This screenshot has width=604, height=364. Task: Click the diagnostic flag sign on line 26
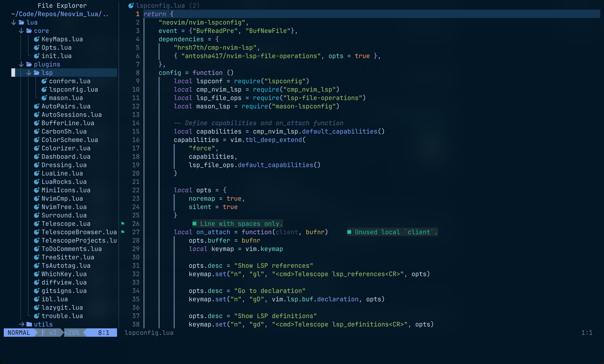pyautogui.click(x=123, y=224)
